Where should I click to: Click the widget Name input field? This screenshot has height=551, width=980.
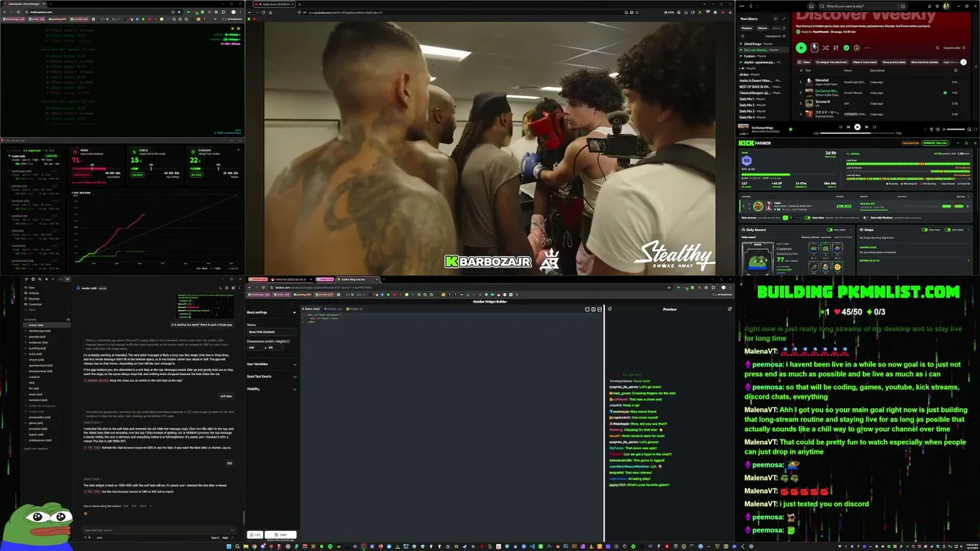click(x=271, y=332)
